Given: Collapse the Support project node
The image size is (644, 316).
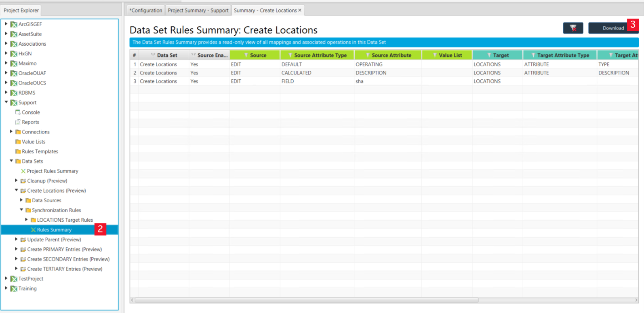Looking at the screenshot, I should coord(6,102).
